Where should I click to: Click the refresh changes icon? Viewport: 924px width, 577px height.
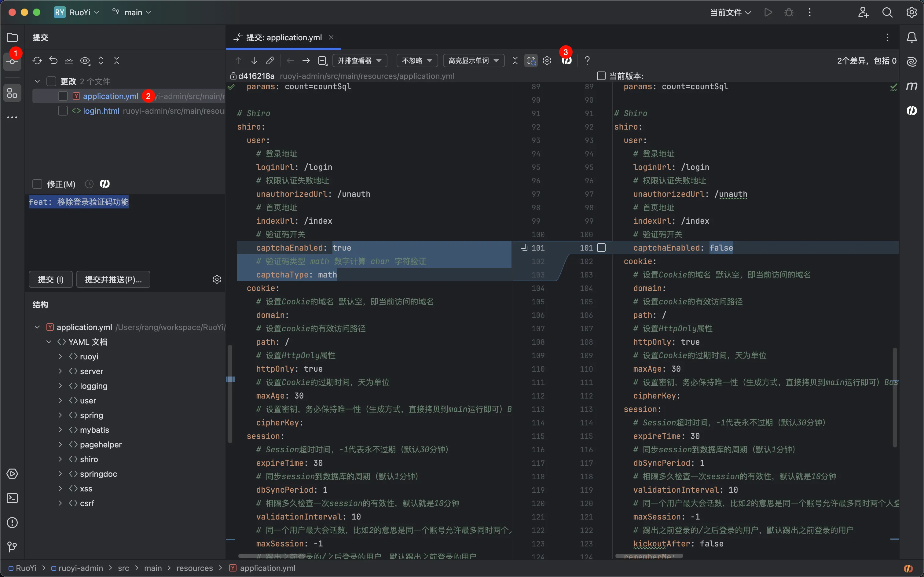(x=37, y=61)
